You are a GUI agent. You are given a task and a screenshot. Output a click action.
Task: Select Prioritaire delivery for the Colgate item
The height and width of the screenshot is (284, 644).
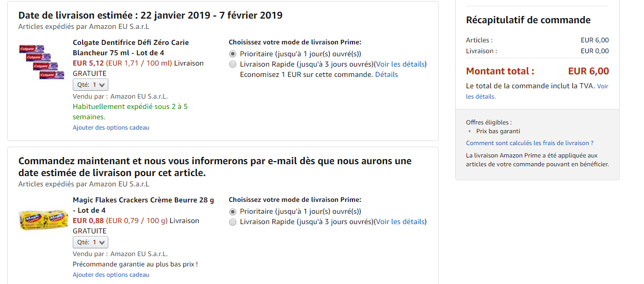pyautogui.click(x=233, y=54)
